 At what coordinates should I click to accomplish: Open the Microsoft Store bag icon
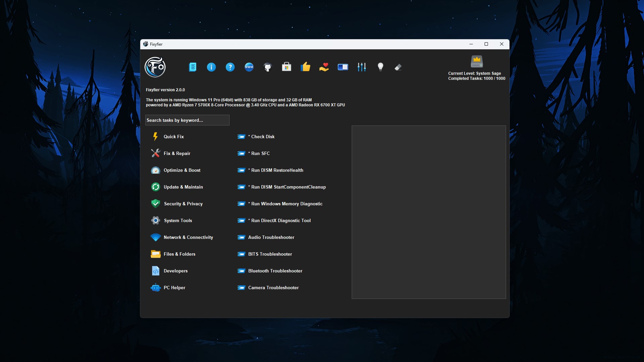(287, 67)
